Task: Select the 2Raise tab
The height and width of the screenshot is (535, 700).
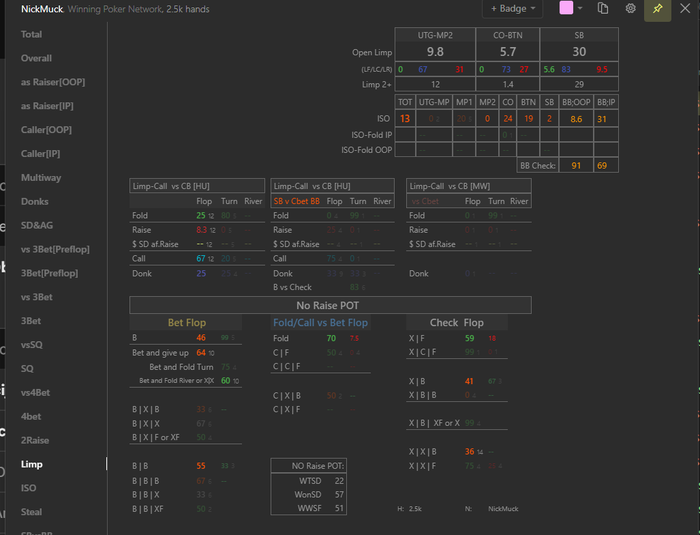Action: pos(35,440)
